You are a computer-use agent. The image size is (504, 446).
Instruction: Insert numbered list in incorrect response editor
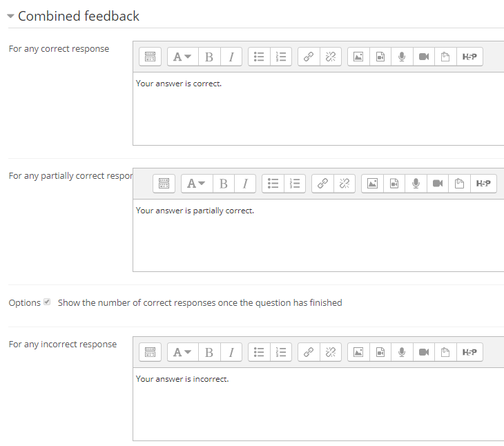point(281,352)
